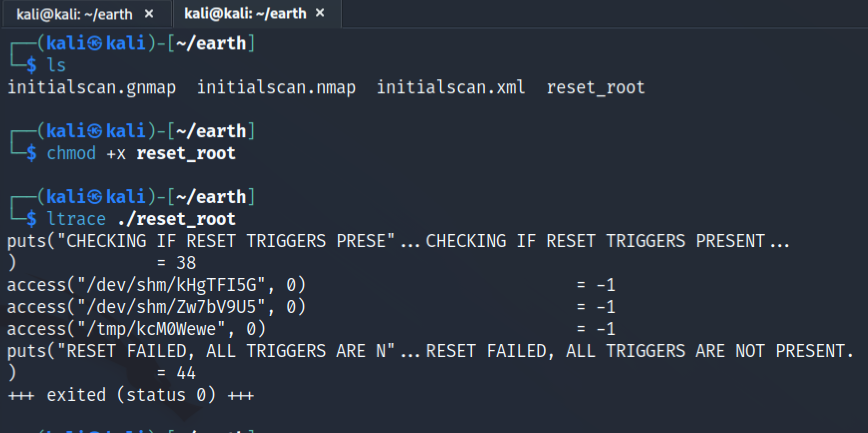Select the second, active kali@kali ~/earth tab

245,13
